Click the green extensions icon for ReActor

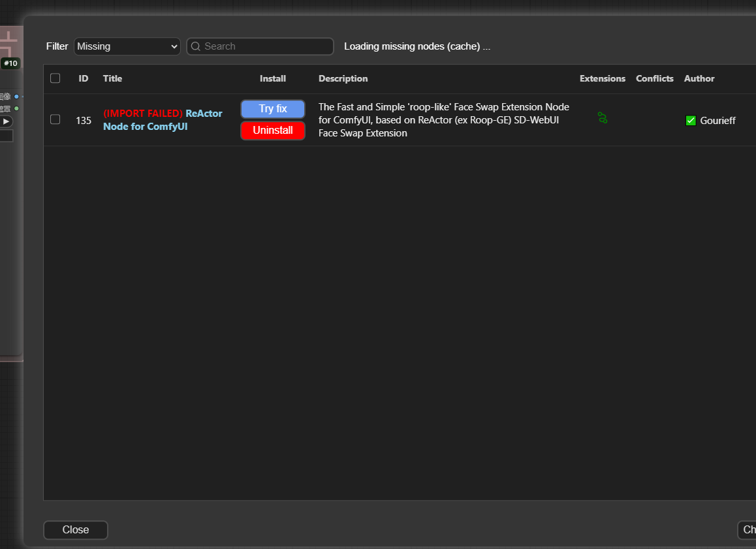coord(602,118)
